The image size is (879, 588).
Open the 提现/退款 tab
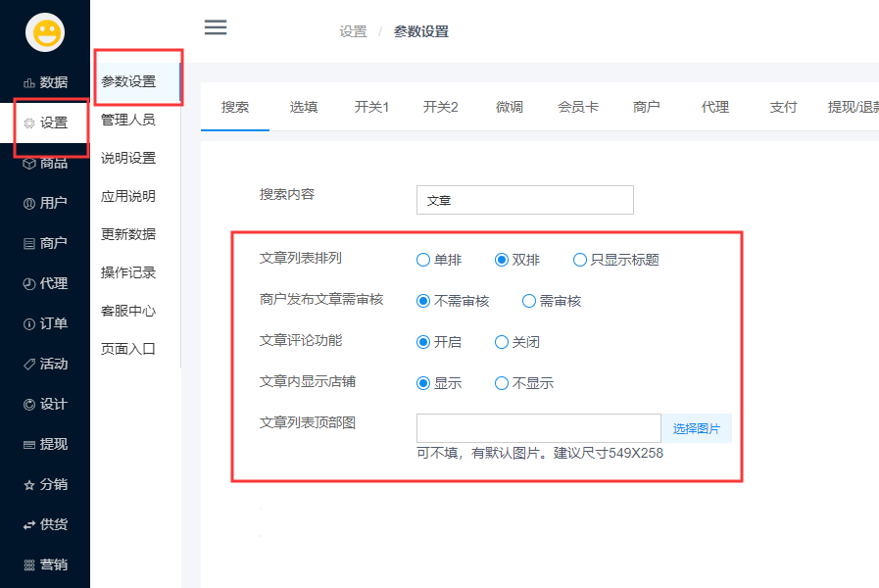[854, 107]
